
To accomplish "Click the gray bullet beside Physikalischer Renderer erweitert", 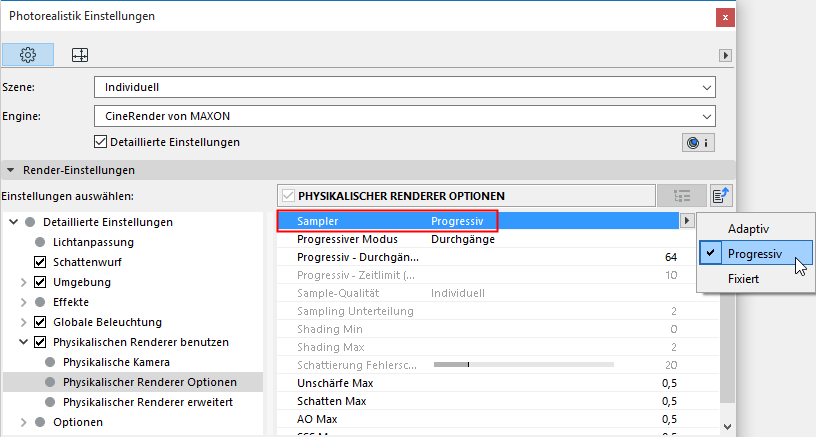I will [50, 402].
